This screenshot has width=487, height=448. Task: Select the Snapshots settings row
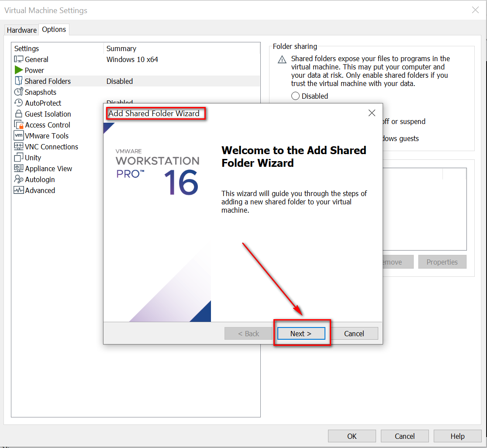136,92
